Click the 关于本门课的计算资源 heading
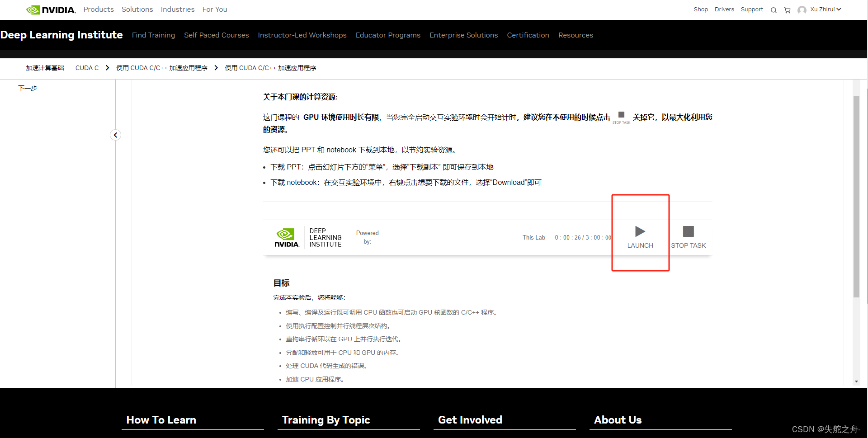 coord(300,97)
